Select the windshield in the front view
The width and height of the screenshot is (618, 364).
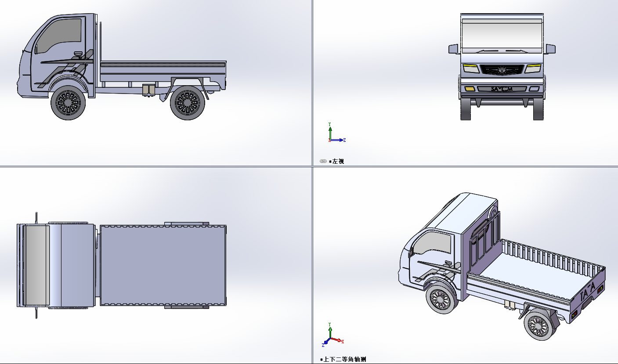[x=502, y=36]
